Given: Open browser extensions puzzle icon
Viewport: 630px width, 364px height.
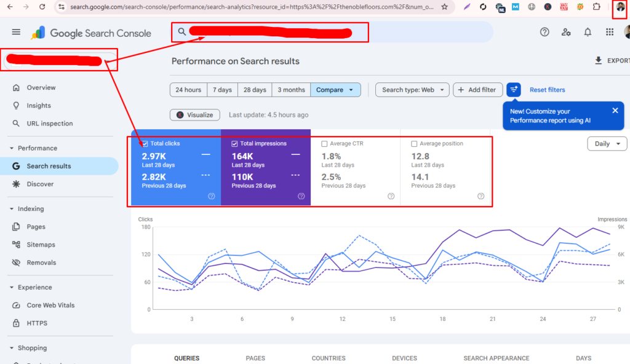Looking at the screenshot, I should coord(596,7).
